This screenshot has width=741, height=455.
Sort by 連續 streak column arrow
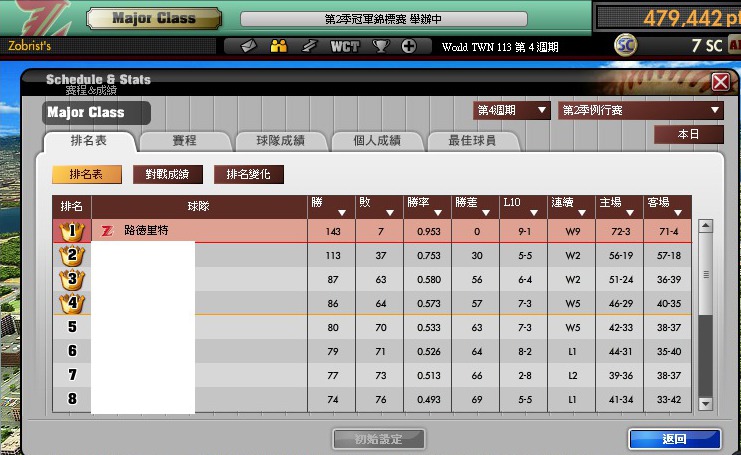coord(582,213)
